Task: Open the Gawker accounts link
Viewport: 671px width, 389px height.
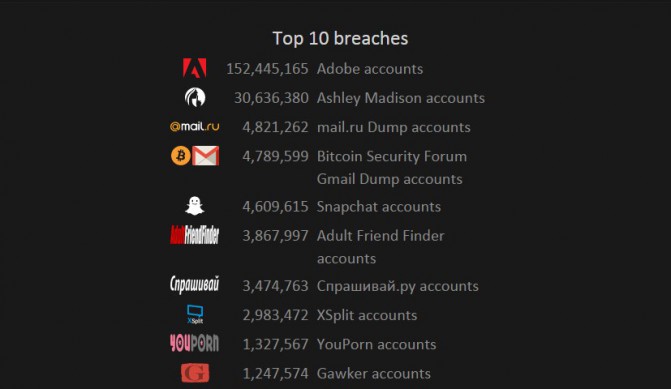Action: click(x=374, y=374)
